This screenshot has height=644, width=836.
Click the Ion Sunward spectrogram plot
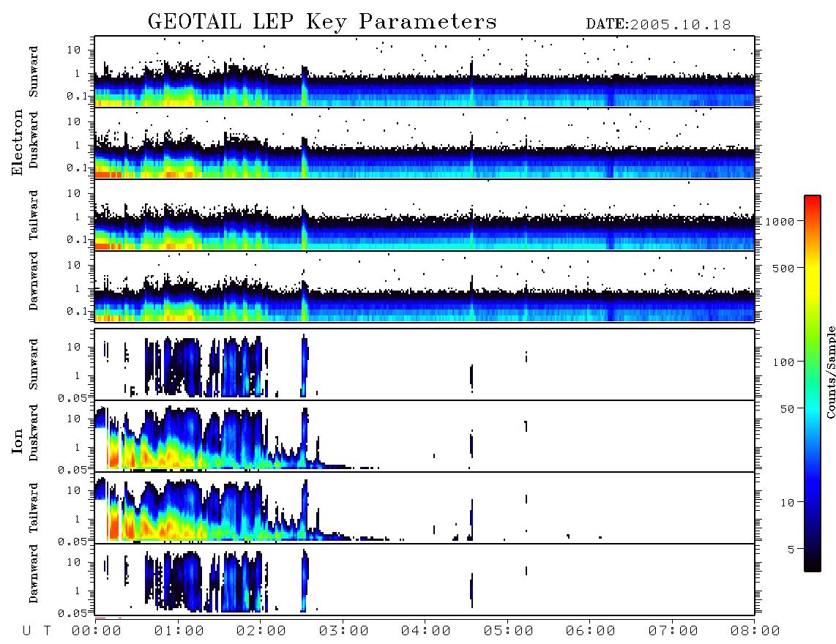(425, 364)
